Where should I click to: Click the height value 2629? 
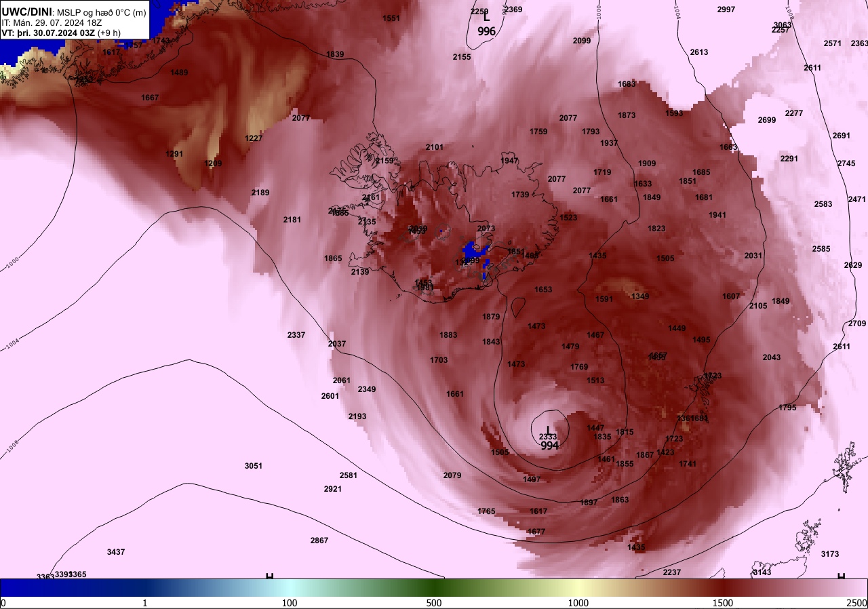[853, 265]
